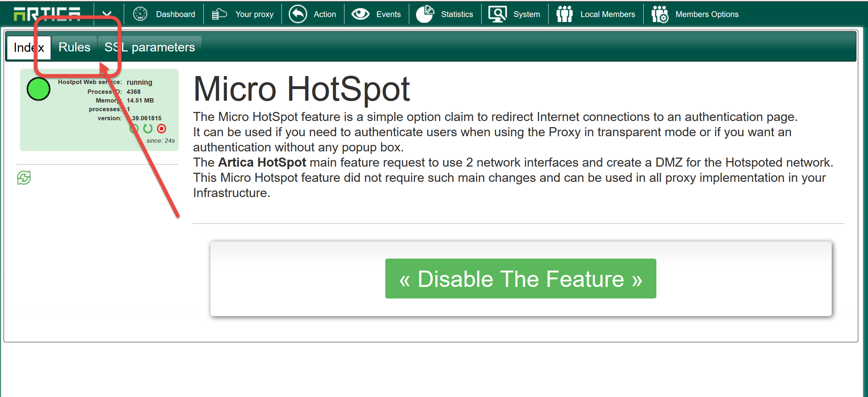
Task: Open Local Members people icon
Action: (x=564, y=14)
